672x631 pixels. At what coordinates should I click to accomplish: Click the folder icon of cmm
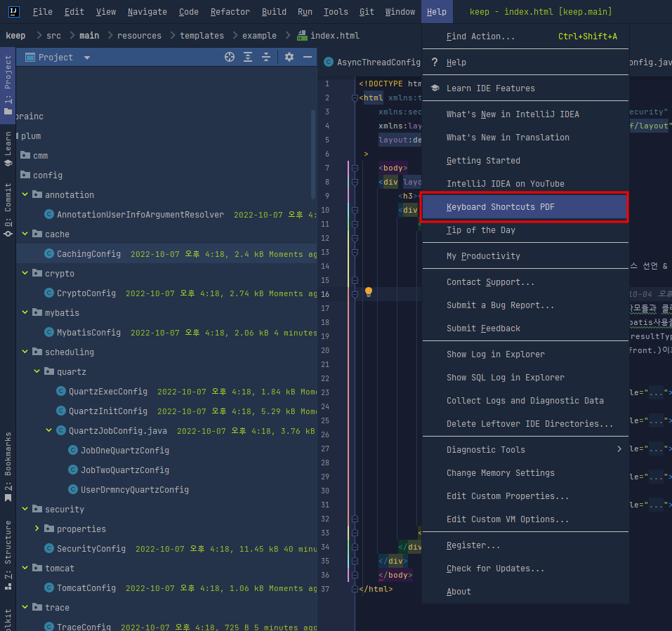[25, 155]
